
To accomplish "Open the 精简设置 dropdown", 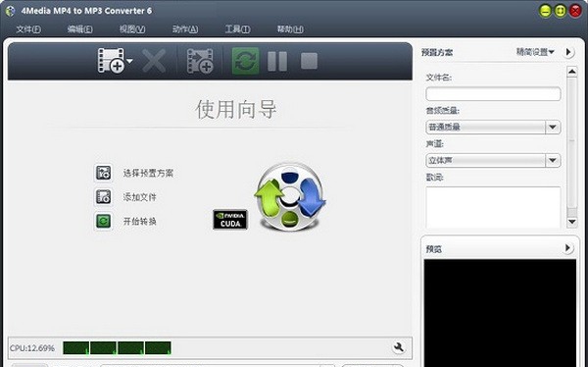I will [x=535, y=52].
